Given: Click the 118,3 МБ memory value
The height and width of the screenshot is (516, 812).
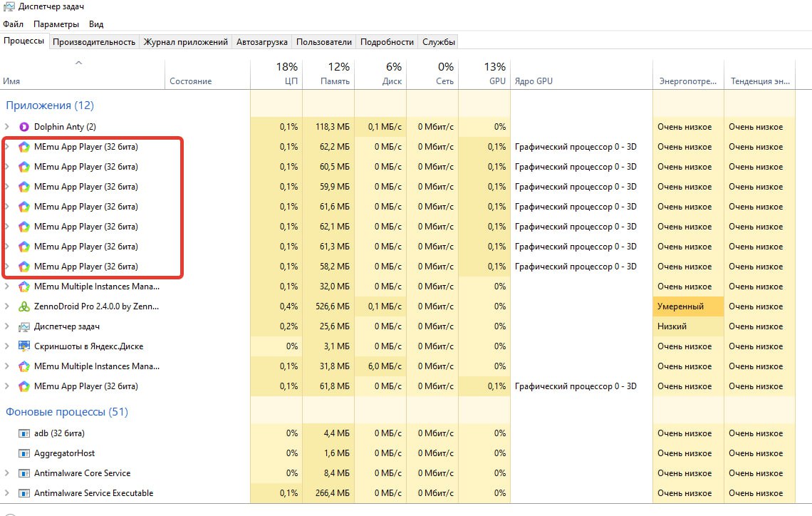Looking at the screenshot, I should tap(333, 127).
